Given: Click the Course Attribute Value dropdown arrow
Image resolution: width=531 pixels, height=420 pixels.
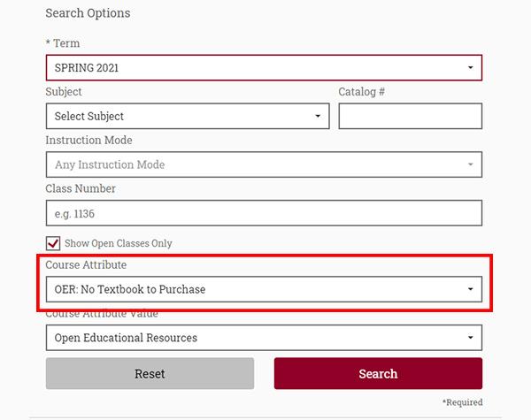Looking at the screenshot, I should (470, 338).
